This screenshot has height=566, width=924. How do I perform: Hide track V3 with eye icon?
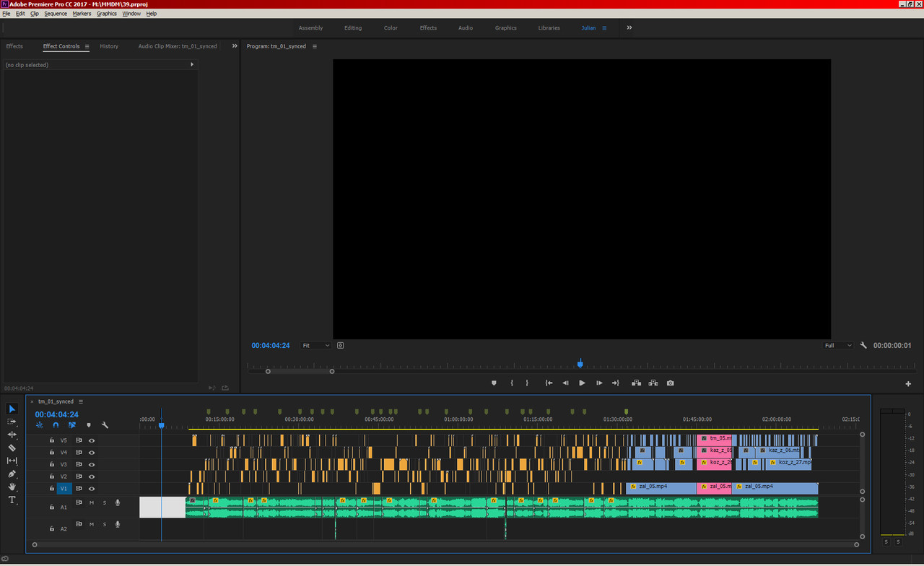click(x=92, y=465)
